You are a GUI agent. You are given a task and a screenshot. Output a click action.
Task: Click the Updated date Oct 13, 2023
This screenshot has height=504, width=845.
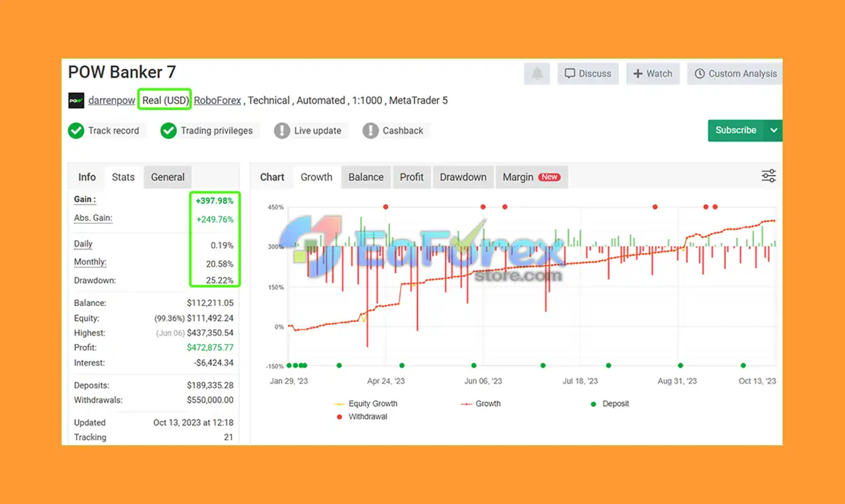point(193,422)
